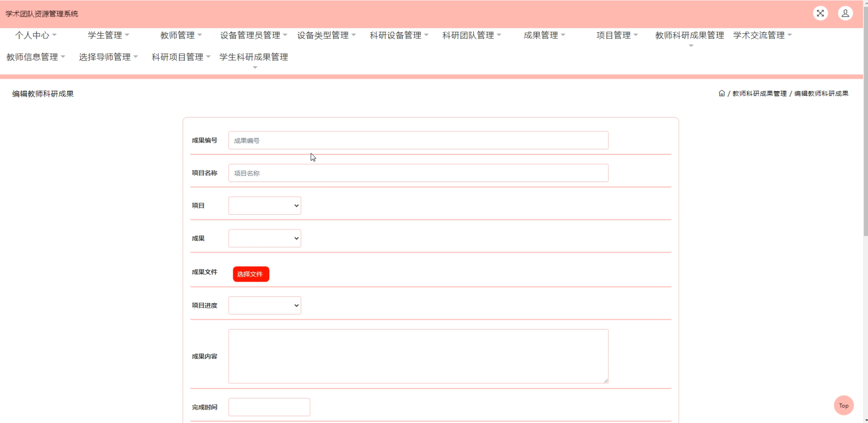Click the vertical page scrollbar

tap(865, 121)
